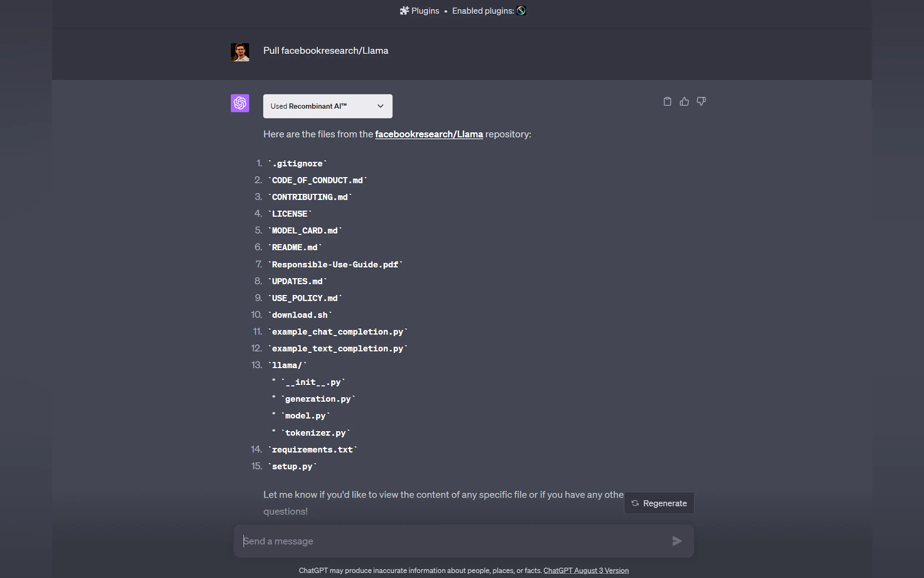
Task: Click the example_chat_completion.py list entry
Action: 338,332
